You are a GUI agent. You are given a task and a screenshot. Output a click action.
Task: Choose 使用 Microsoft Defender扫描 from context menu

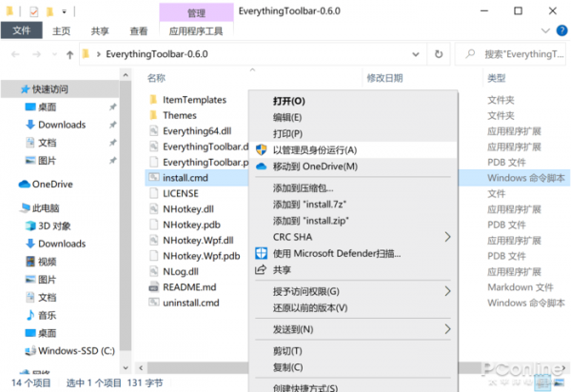(x=336, y=253)
